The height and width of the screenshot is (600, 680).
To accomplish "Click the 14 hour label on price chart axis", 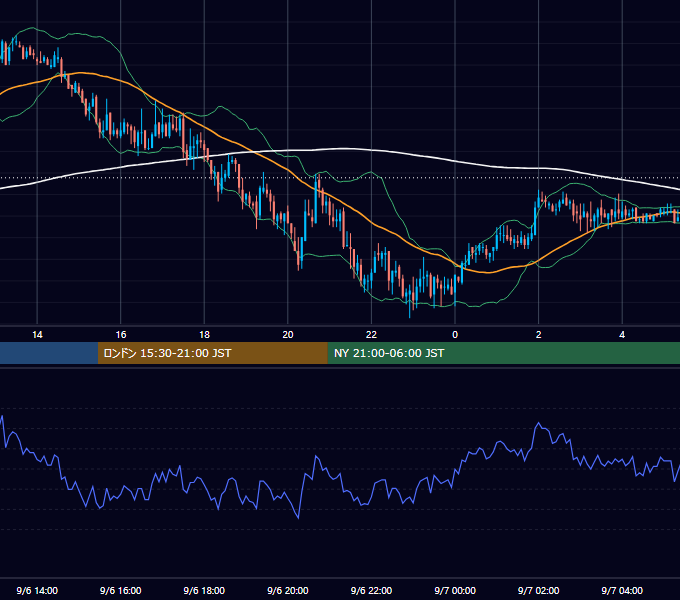I will [x=37, y=335].
